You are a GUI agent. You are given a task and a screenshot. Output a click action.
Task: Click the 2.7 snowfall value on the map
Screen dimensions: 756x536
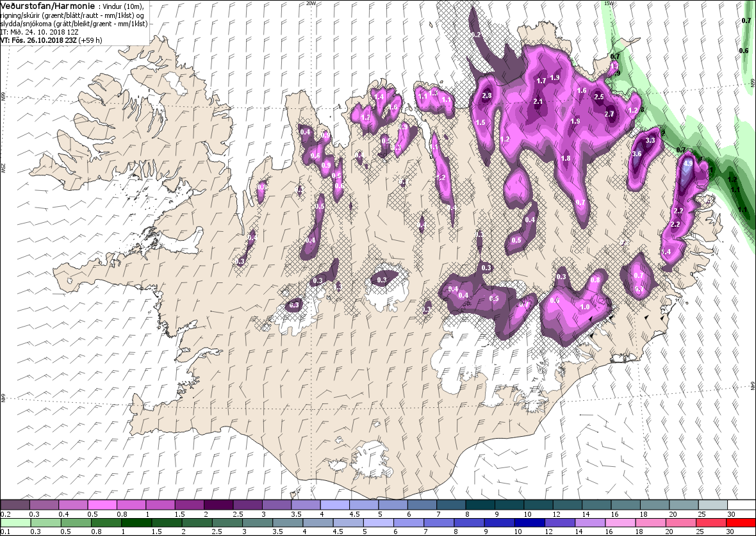(x=609, y=114)
